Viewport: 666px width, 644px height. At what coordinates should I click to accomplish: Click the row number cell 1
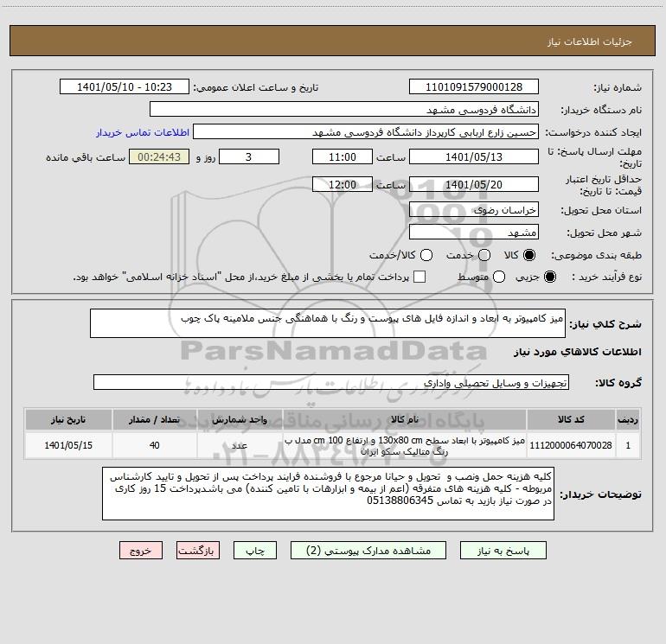point(628,445)
